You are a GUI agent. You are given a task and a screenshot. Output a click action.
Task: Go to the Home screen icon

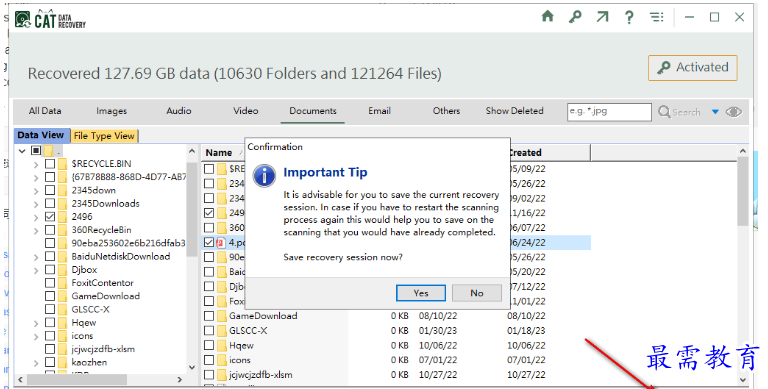point(548,17)
